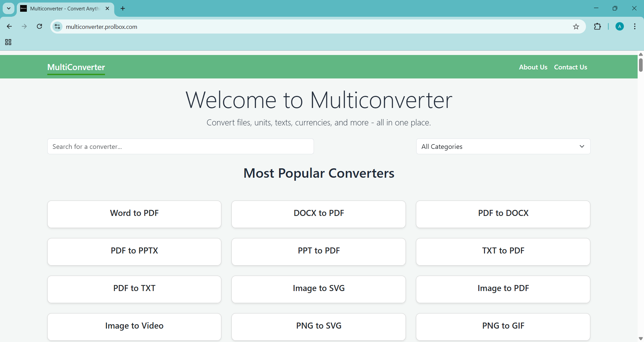Open Chrome's three-dot menu
Image resolution: width=644 pixels, height=342 pixels.
[635, 26]
